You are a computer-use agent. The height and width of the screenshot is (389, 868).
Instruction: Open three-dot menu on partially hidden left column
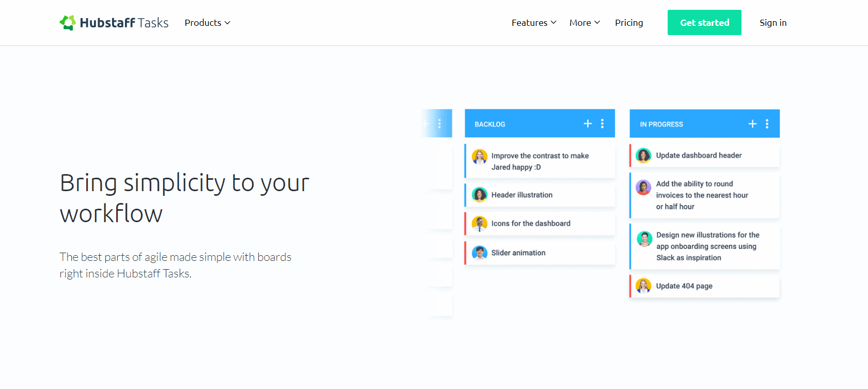pos(439,123)
